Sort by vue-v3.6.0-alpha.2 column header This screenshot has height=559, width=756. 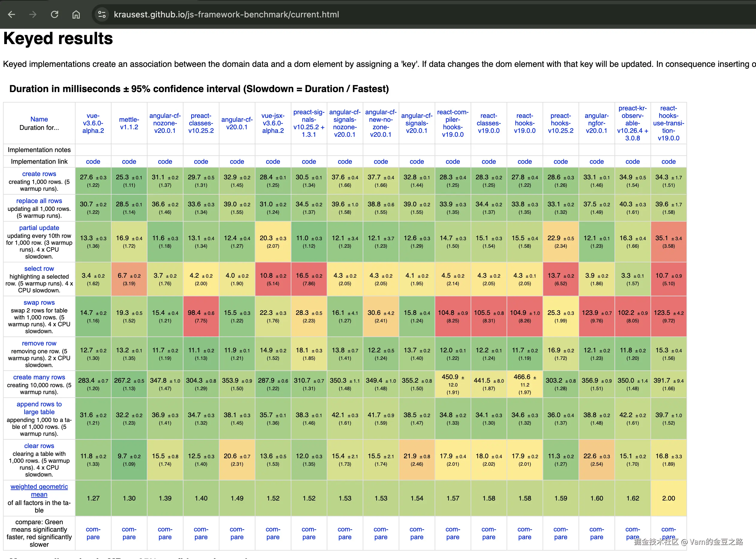(93, 123)
